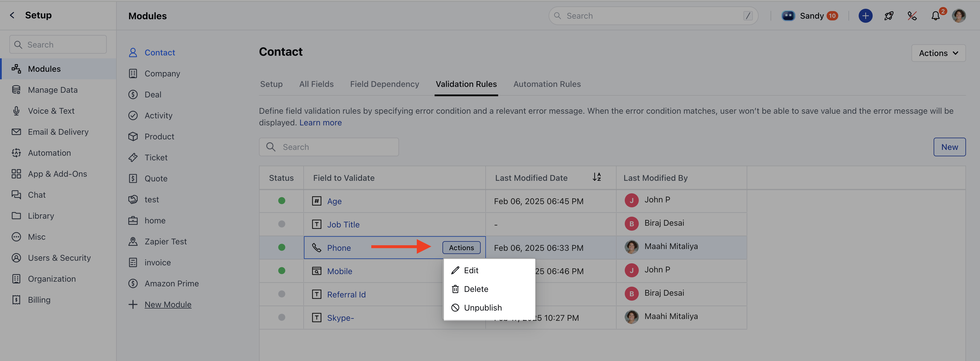
Task: Select Unpublish from the context menu
Action: [x=482, y=307]
